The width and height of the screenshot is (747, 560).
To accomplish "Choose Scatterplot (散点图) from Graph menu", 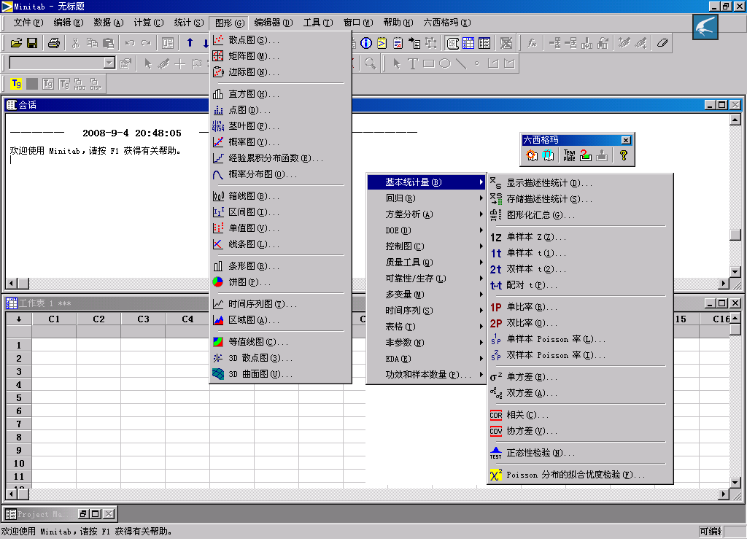I will (x=281, y=40).
